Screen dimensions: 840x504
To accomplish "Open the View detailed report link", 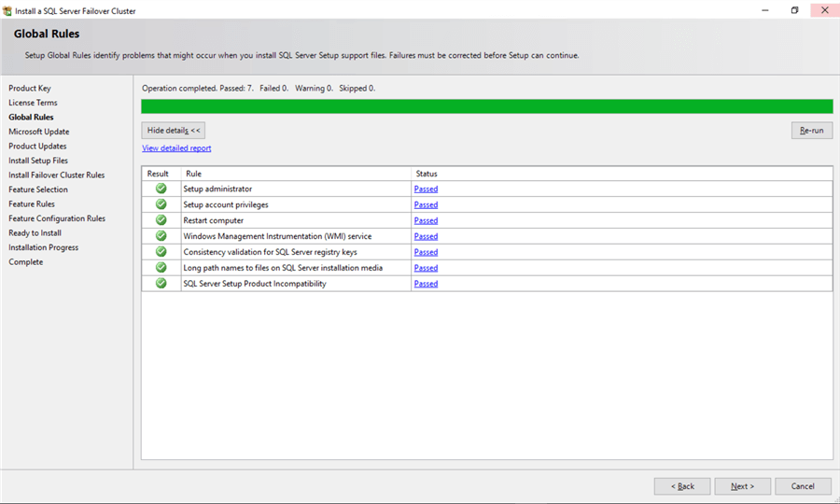I will 176,148.
